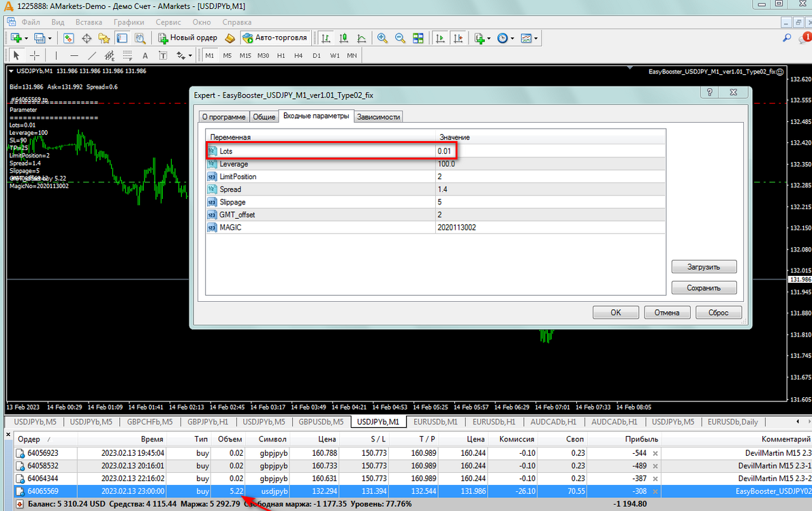The width and height of the screenshot is (812, 511).
Task: Click the OK button in Expert dialog
Action: click(616, 313)
